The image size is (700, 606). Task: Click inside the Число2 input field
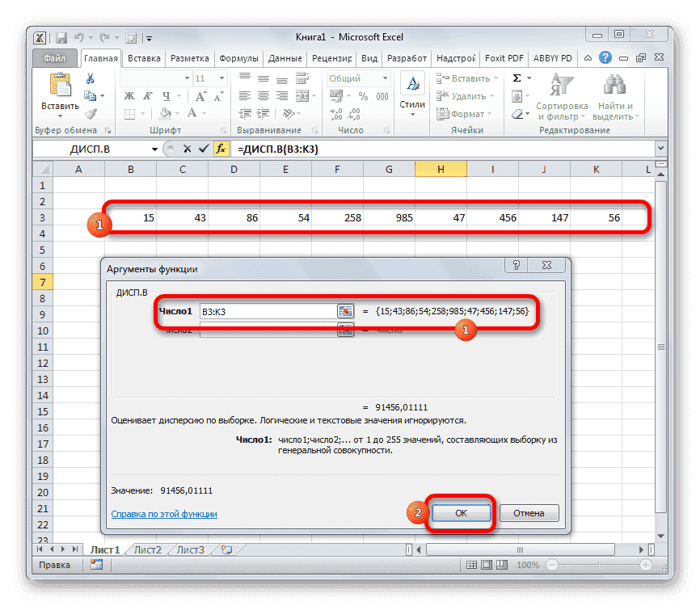point(275,329)
